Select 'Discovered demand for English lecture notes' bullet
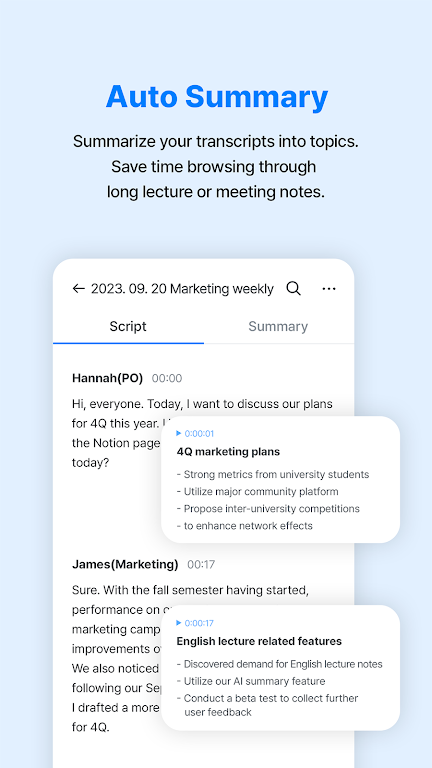This screenshot has width=432, height=768. 280,664
